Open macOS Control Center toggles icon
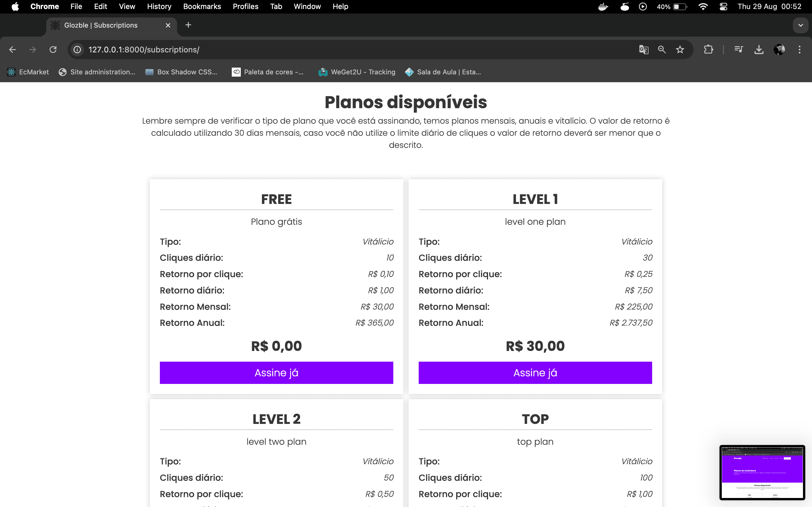The width and height of the screenshot is (812, 507). 723,6
